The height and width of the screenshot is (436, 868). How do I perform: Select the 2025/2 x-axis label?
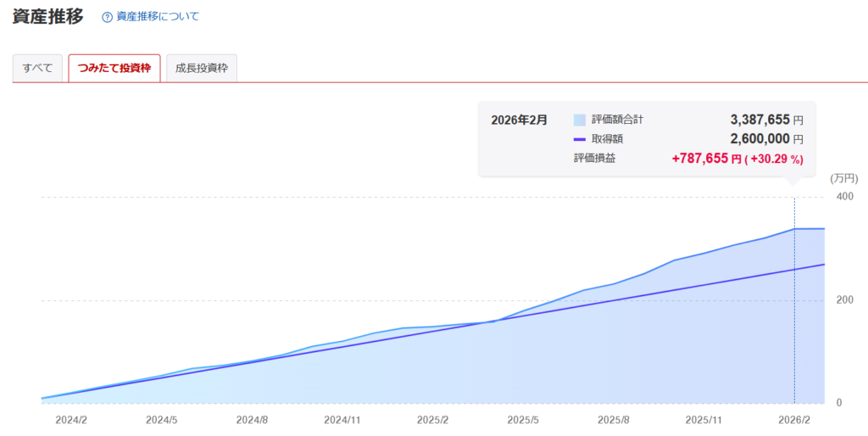[x=432, y=420]
